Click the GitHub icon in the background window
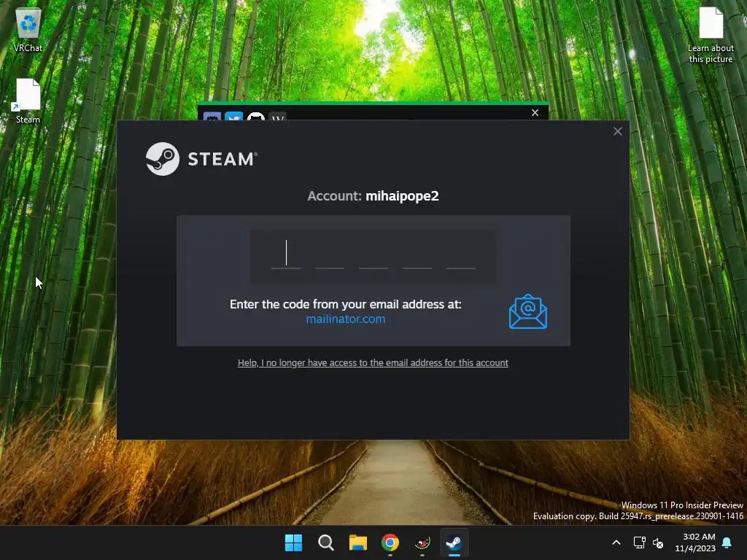The height and width of the screenshot is (560, 747). pos(256,116)
